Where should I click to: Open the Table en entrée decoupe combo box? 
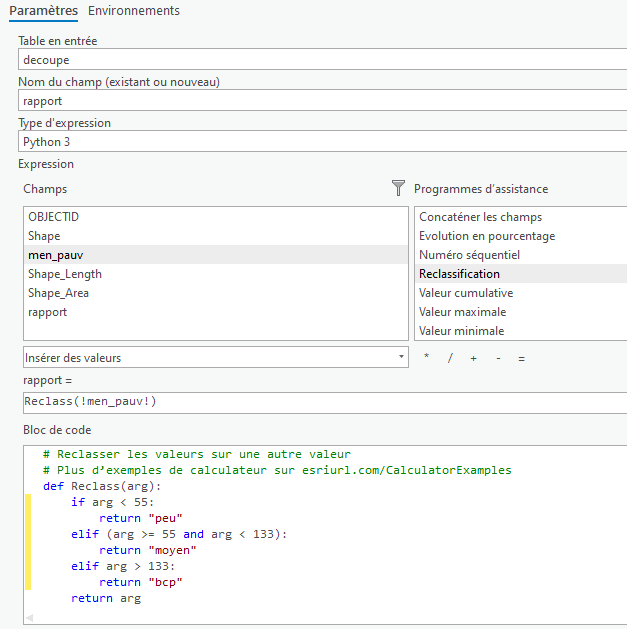[x=320, y=60]
